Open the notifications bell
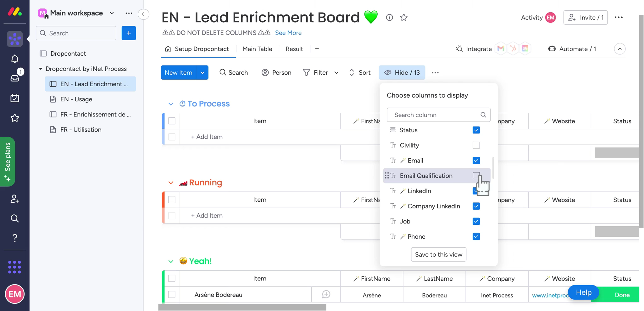 14,59
